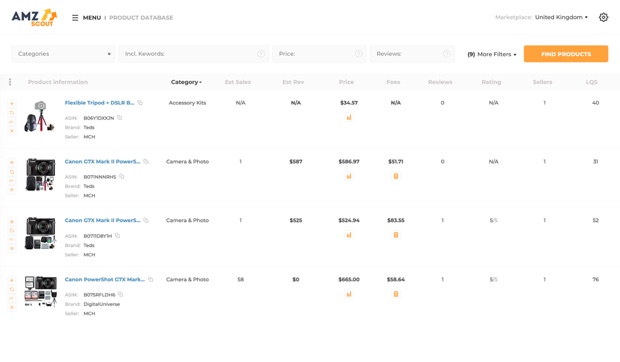Open price history chart under $586.97
Viewport: 620px width, 362px height.
click(349, 176)
